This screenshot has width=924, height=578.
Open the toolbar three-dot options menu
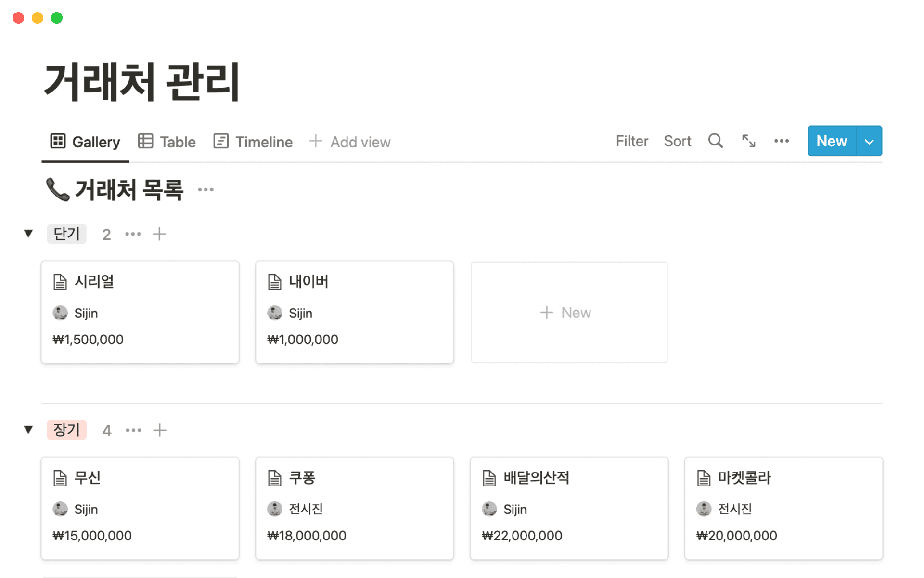[x=781, y=141]
